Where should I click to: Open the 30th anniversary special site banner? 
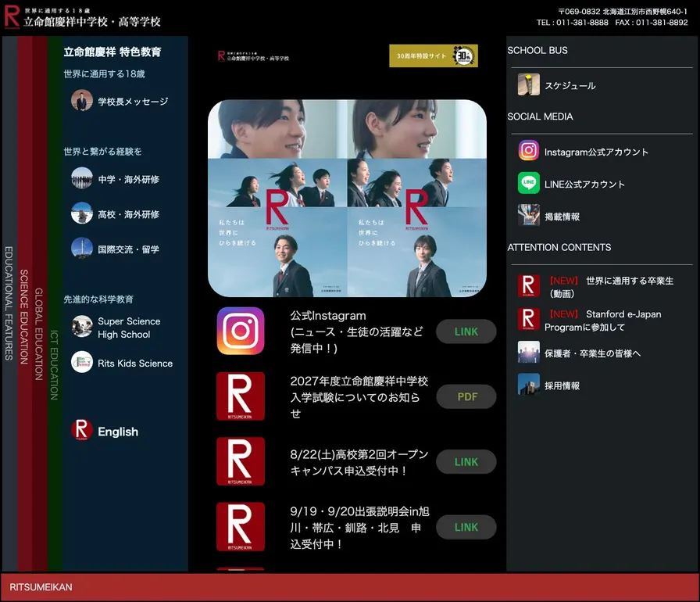tap(434, 56)
